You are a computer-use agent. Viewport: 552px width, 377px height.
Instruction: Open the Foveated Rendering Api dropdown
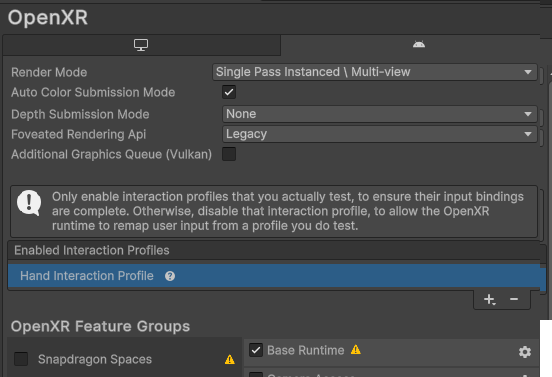380,134
